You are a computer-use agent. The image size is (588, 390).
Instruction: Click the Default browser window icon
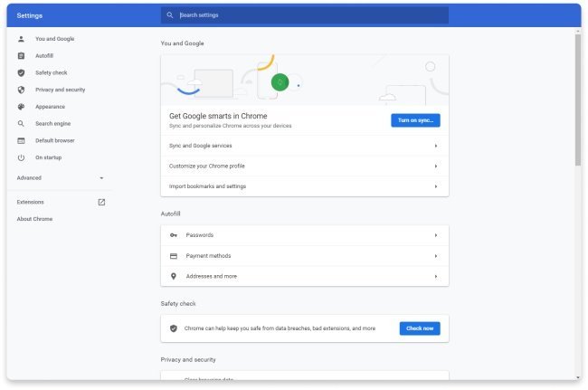22,140
